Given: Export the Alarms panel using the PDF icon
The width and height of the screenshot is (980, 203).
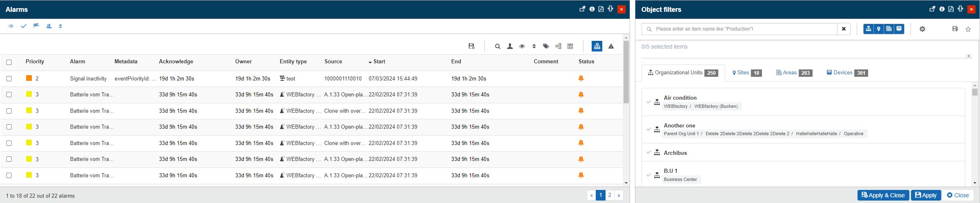Looking at the screenshot, I should [x=601, y=9].
